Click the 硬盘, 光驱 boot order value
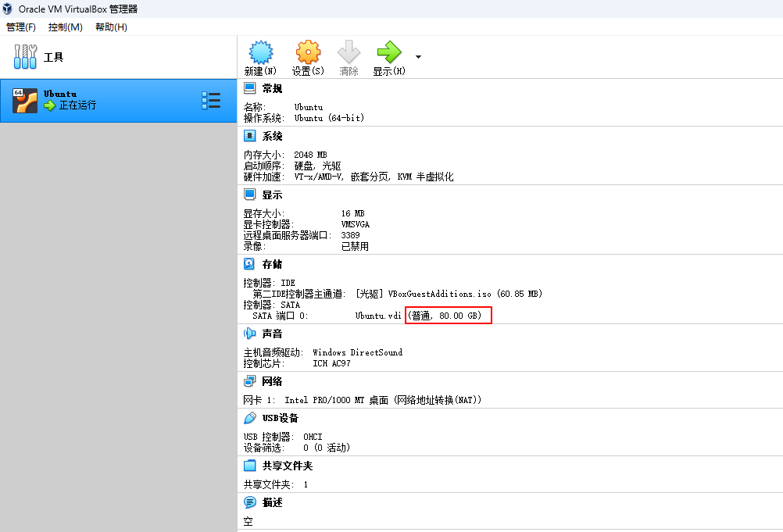This screenshot has width=783, height=532. 317,166
